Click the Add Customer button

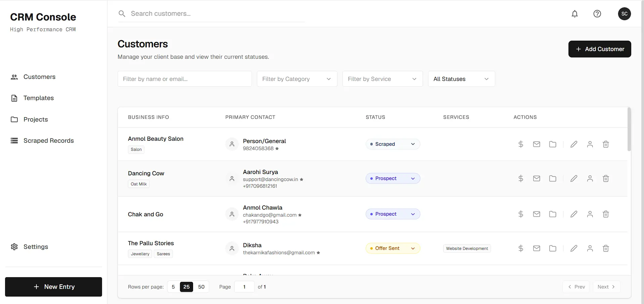pos(600,49)
